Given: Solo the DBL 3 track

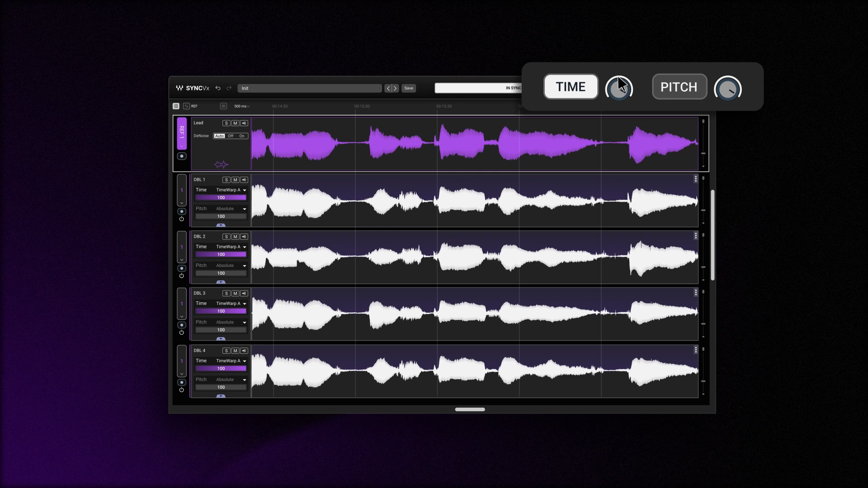Looking at the screenshot, I should click(226, 294).
